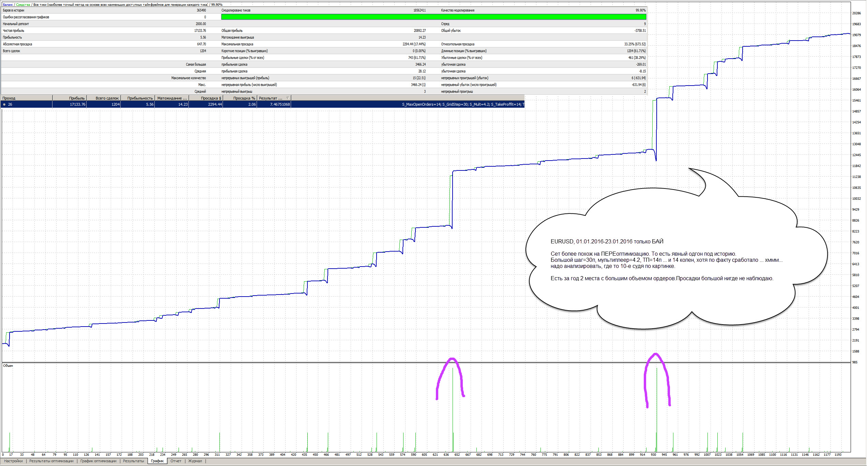
Task: Click the 3466.24 largest profitable trade value
Action: coord(420,64)
